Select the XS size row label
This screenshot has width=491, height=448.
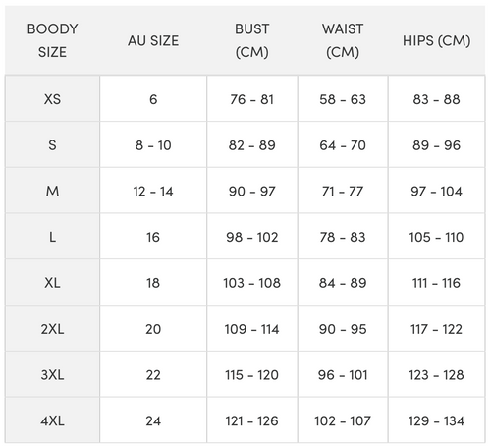[52, 98]
